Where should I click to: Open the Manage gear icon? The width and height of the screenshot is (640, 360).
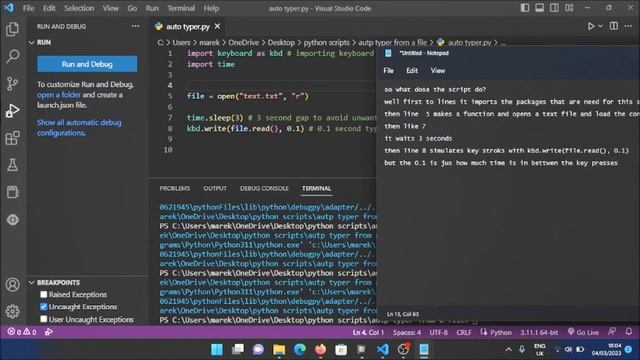pos(12,311)
